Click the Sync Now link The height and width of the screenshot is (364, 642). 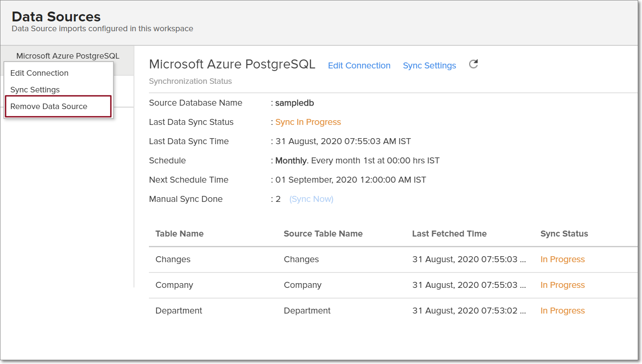click(311, 198)
